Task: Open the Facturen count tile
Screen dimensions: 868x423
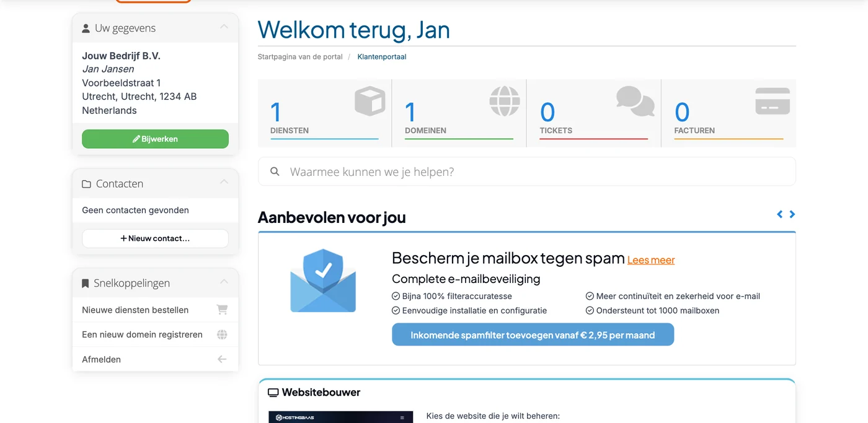Action: (728, 113)
